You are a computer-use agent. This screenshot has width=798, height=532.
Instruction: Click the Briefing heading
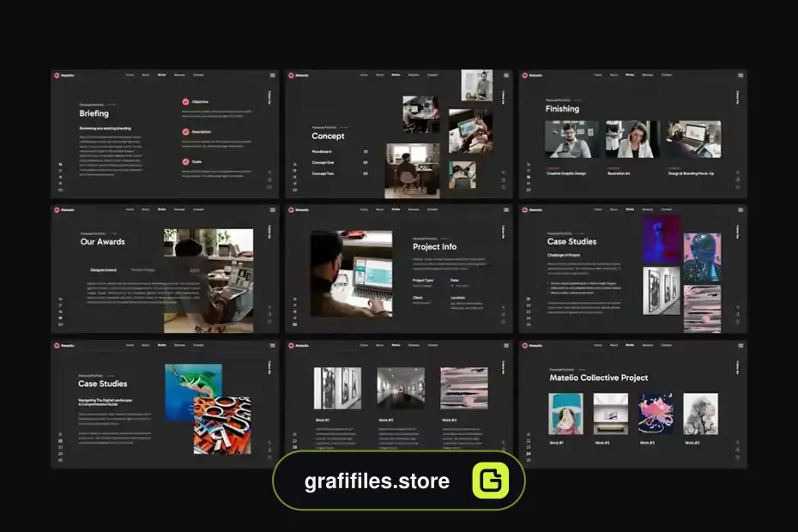(x=94, y=113)
